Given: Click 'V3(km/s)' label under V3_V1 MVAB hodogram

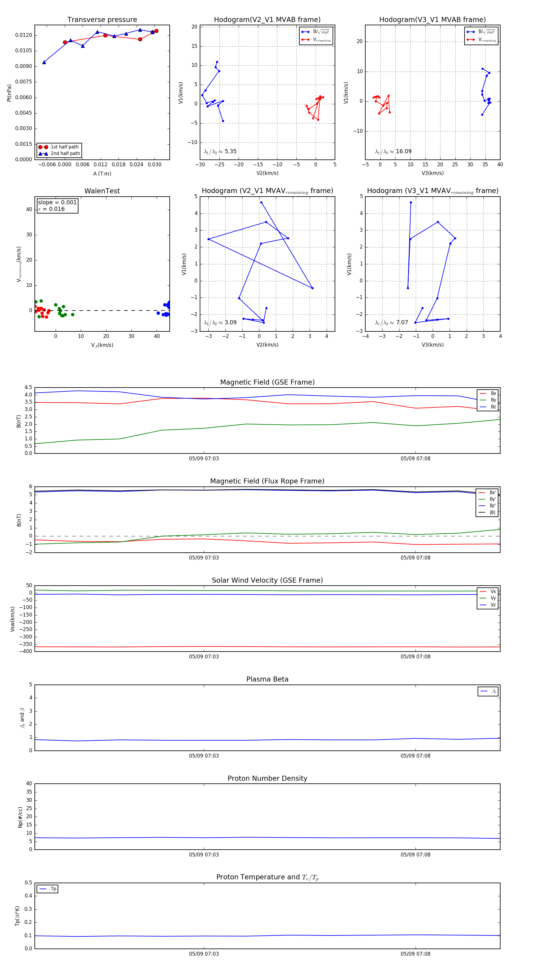Looking at the screenshot, I should tap(432, 173).
